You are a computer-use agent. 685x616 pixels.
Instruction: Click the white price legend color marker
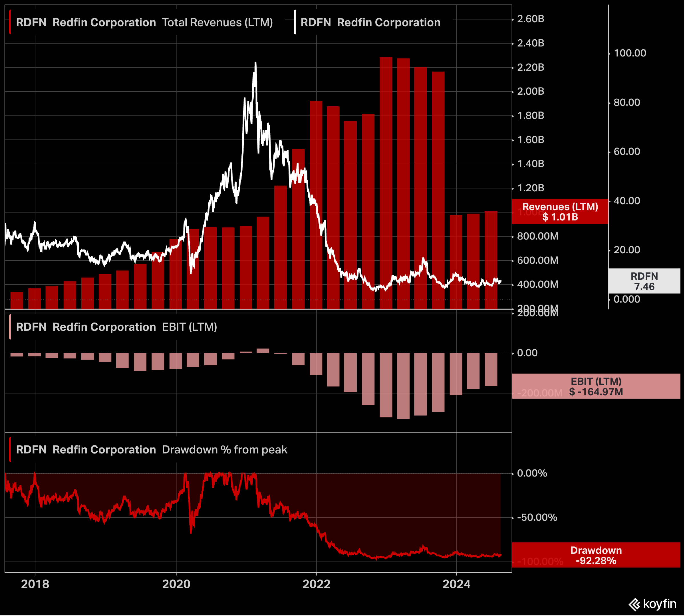coord(295,22)
